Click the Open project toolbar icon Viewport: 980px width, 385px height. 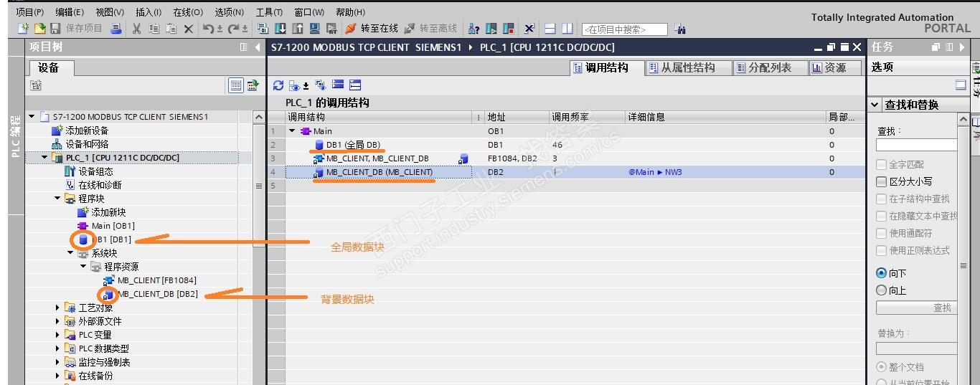pyautogui.click(x=40, y=29)
